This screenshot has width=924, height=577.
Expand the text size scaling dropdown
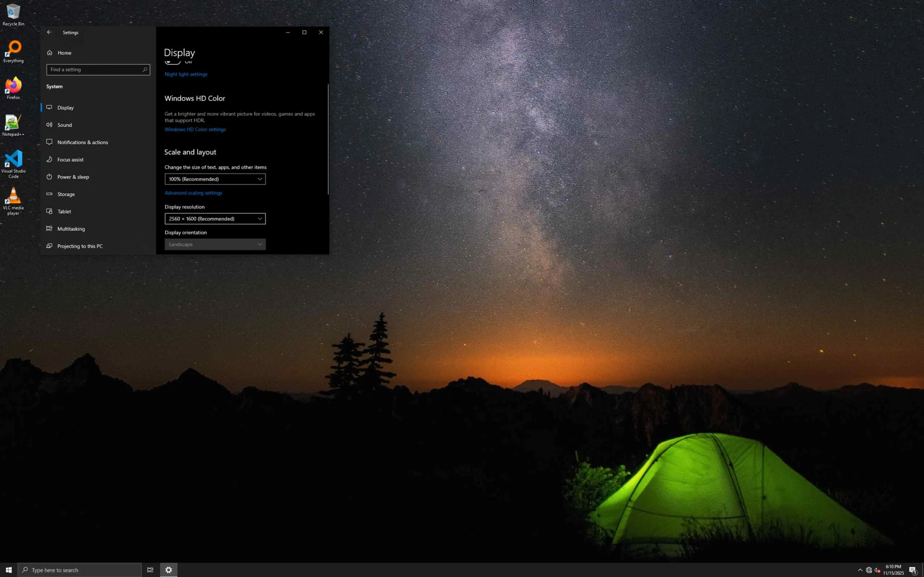[x=215, y=179]
